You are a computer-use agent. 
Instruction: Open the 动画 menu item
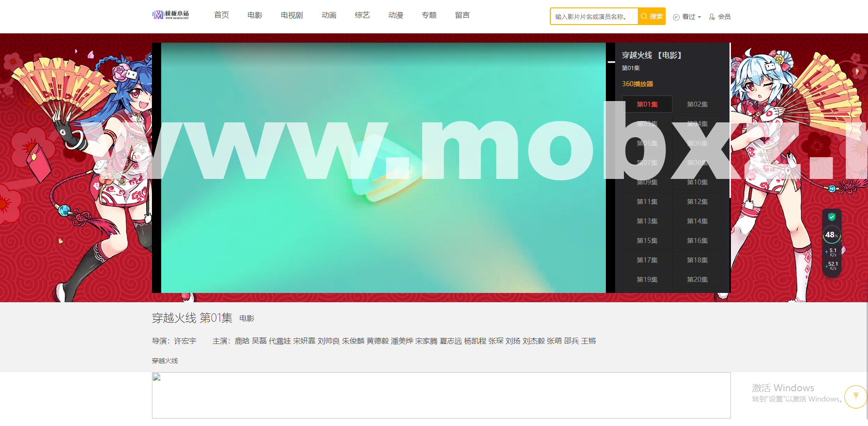pyautogui.click(x=329, y=15)
